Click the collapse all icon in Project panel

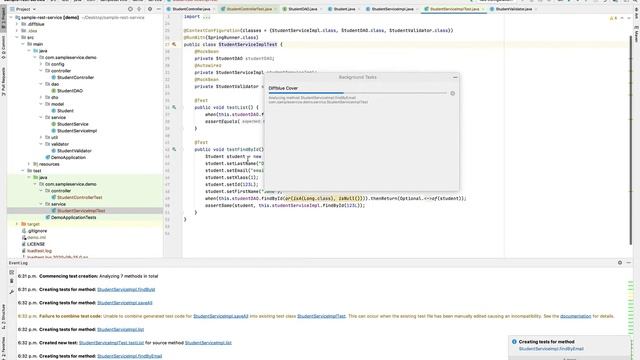[x=140, y=9]
